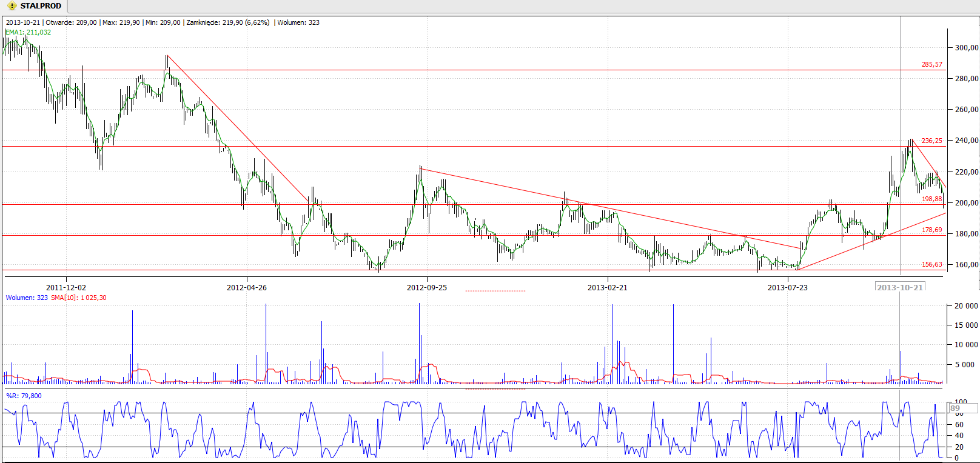Click the Max: 219,90 header value

pyautogui.click(x=121, y=22)
